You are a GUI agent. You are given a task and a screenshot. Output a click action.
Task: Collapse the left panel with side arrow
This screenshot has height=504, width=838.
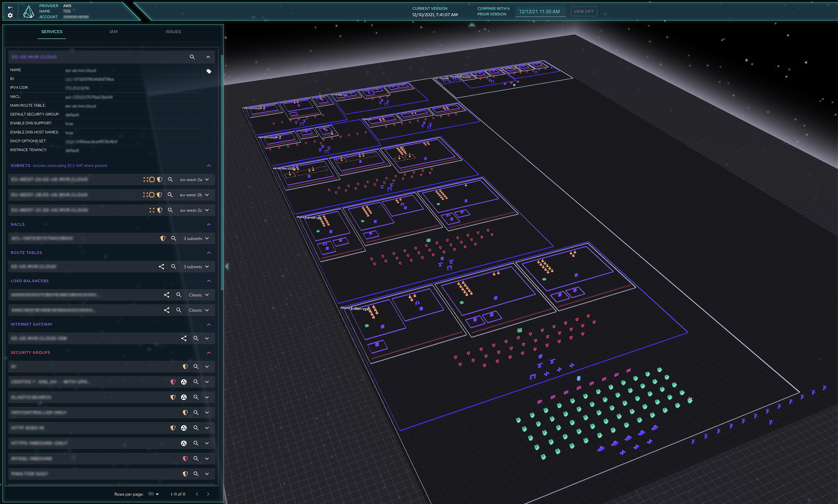pyautogui.click(x=227, y=266)
